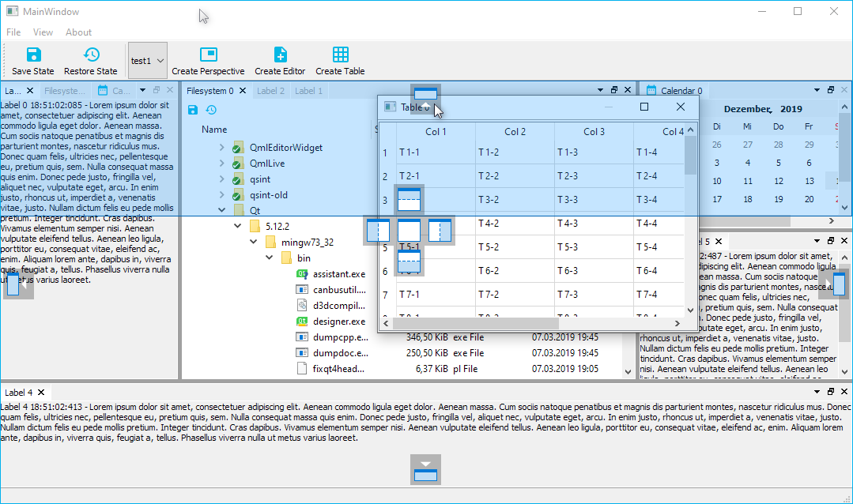Image resolution: width=853 pixels, height=504 pixels.
Task: Click the save icon inside Filesystem 0 panel
Action: click(x=192, y=111)
